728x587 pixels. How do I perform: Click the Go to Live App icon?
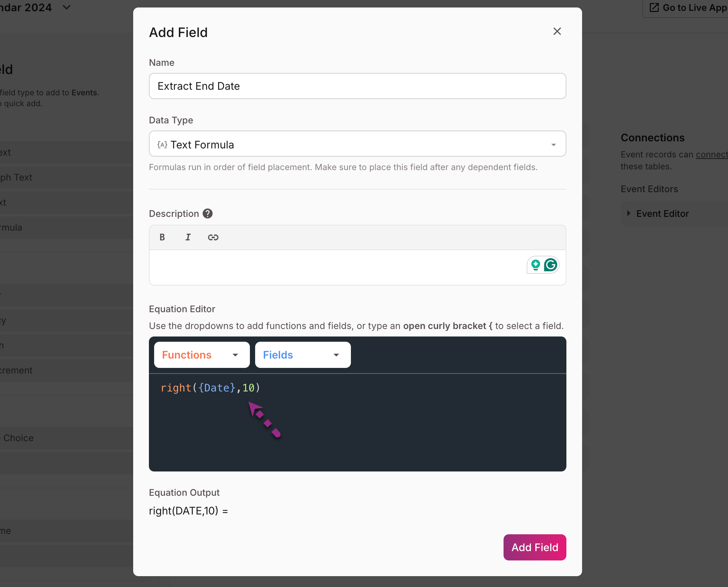pos(654,7)
